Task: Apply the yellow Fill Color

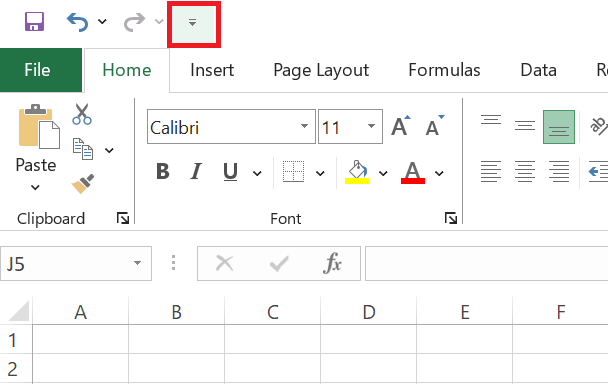Action: click(357, 172)
